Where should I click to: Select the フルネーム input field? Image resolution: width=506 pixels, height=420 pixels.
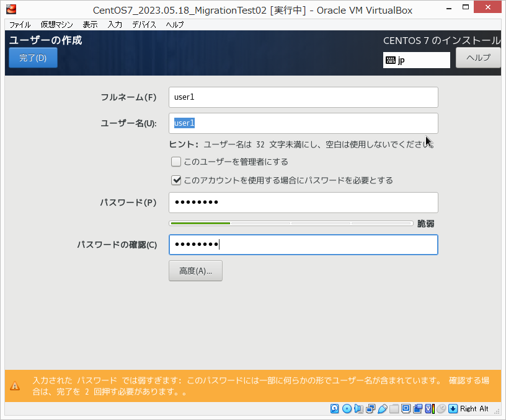tap(303, 97)
